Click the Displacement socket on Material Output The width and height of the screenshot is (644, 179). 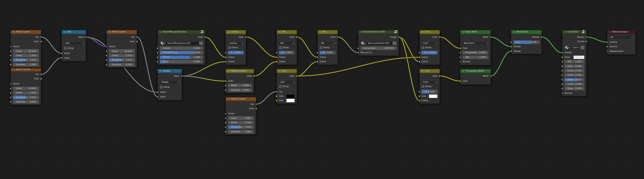[607, 51]
